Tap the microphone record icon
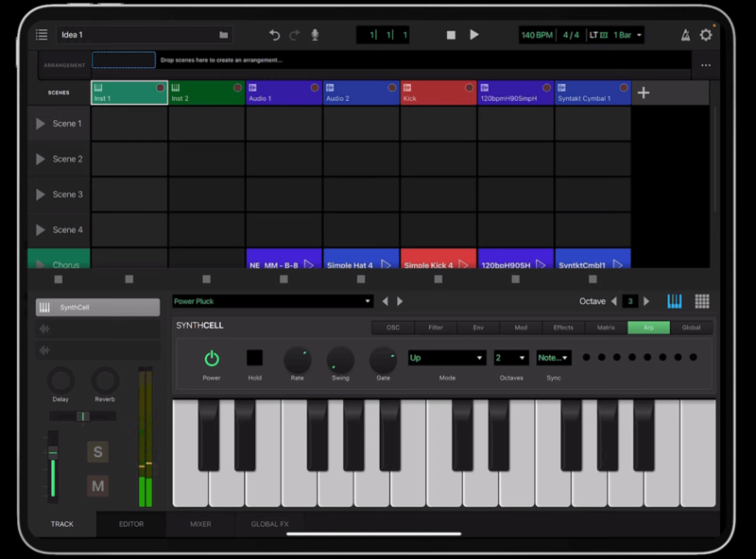The width and height of the screenshot is (756, 559). 315,35
